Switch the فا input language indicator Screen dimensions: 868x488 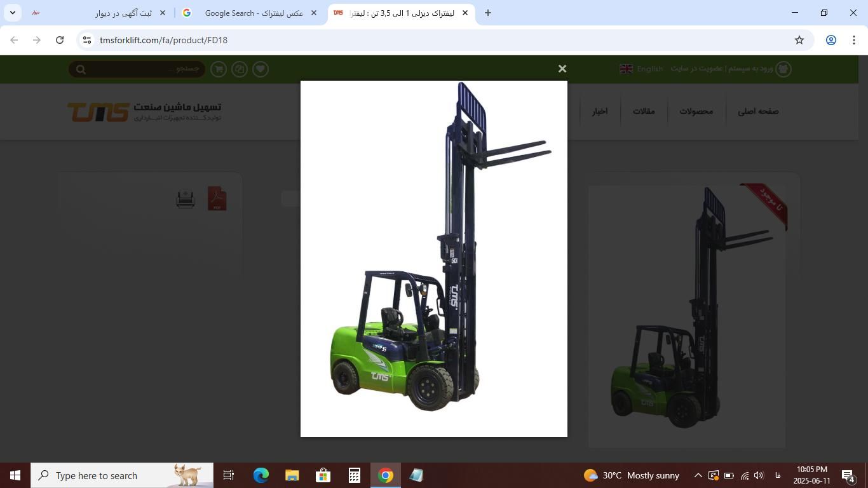pos(778,475)
